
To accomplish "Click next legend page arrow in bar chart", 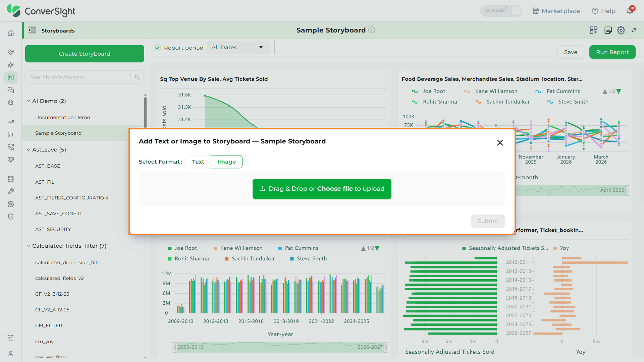I will point(377,248).
